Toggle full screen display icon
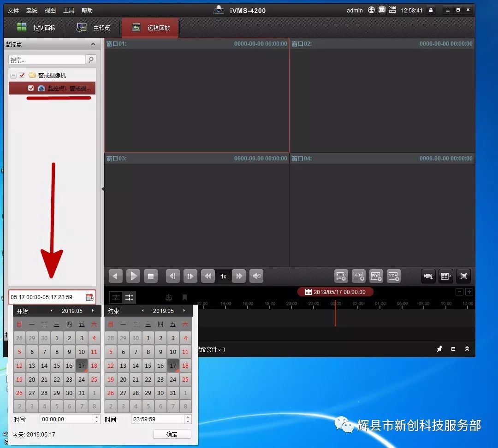Screen dimensions: 498x448 click(463, 276)
